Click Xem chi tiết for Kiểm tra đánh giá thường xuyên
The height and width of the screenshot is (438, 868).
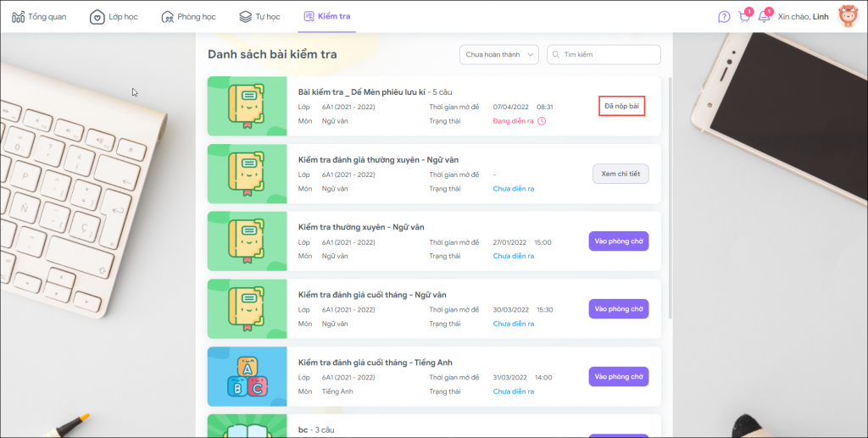620,174
